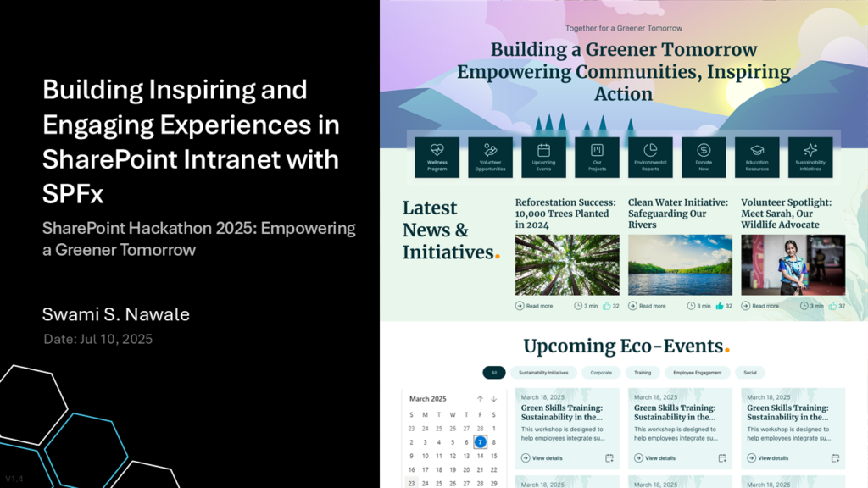This screenshot has height=488, width=868.
Task: Click the Date: Jul 10, 2025 text
Action: (98, 339)
